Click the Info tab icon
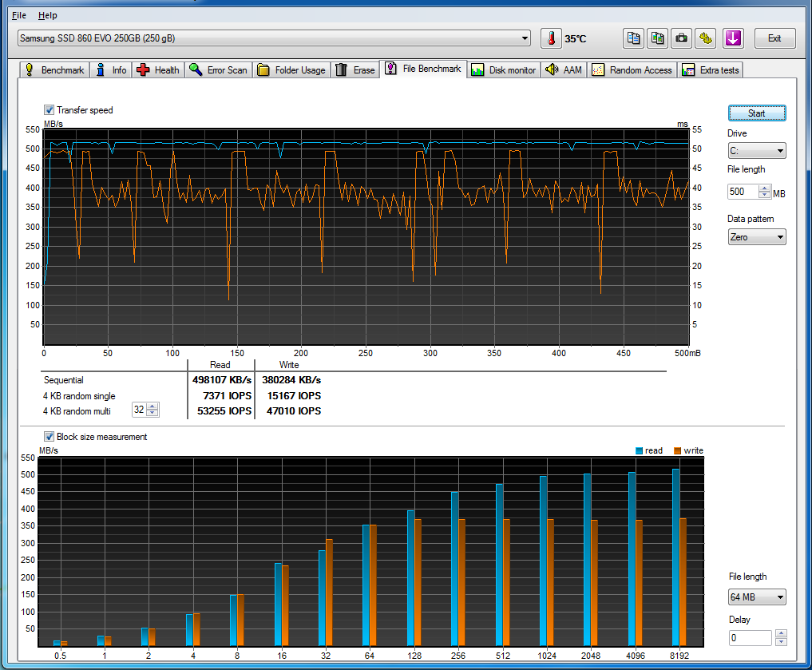812x670 pixels. (x=101, y=69)
